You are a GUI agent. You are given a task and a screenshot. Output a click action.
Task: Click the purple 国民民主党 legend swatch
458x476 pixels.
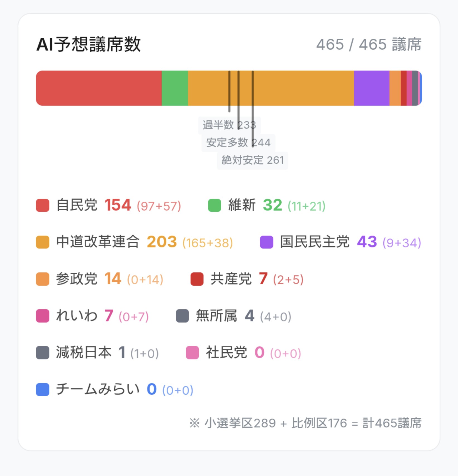266,242
